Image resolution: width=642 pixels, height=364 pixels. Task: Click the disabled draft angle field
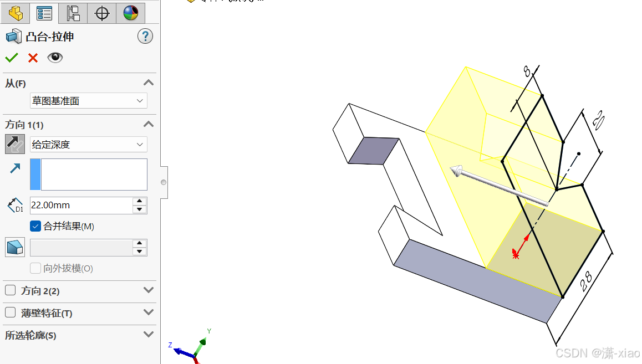[x=80, y=248]
